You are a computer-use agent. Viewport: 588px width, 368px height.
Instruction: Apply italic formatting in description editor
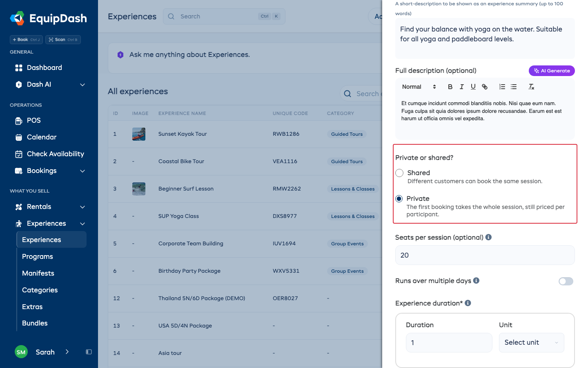click(461, 87)
